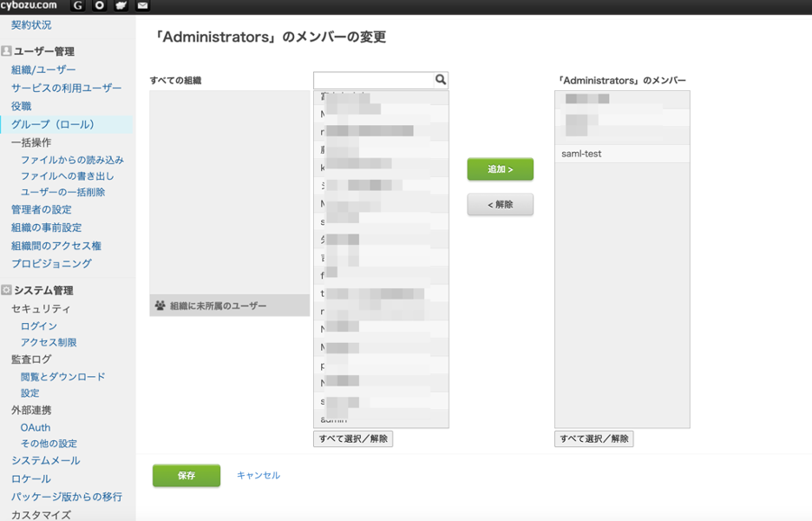Click すべて選択/解除 under the user list
Viewport: 812px width, 521px height.
353,439
